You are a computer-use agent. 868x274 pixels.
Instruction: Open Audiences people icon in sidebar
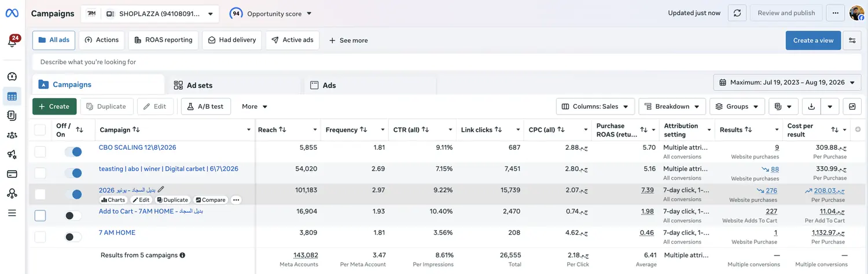(12, 135)
